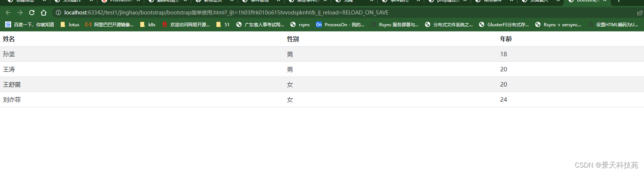Open the lotus bookmark folder

[70, 24]
